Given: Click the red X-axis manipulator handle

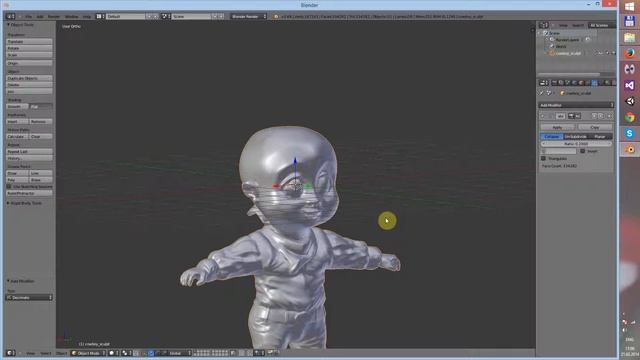Looking at the screenshot, I should pyautogui.click(x=276, y=186).
